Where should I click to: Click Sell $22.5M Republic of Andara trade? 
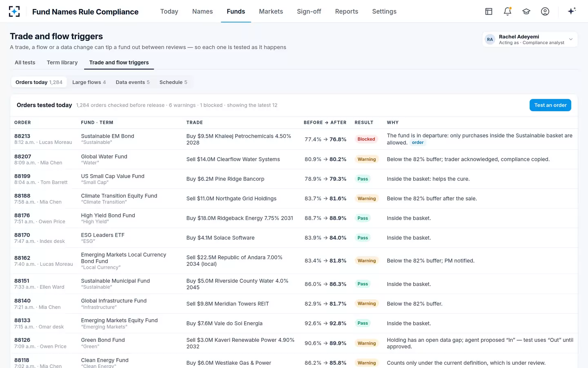pyautogui.click(x=234, y=260)
